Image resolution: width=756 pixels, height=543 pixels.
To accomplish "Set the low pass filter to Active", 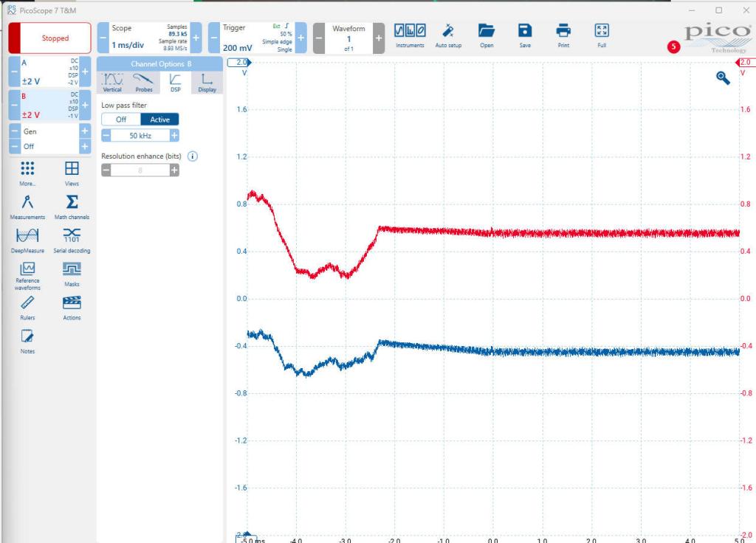I will click(159, 120).
